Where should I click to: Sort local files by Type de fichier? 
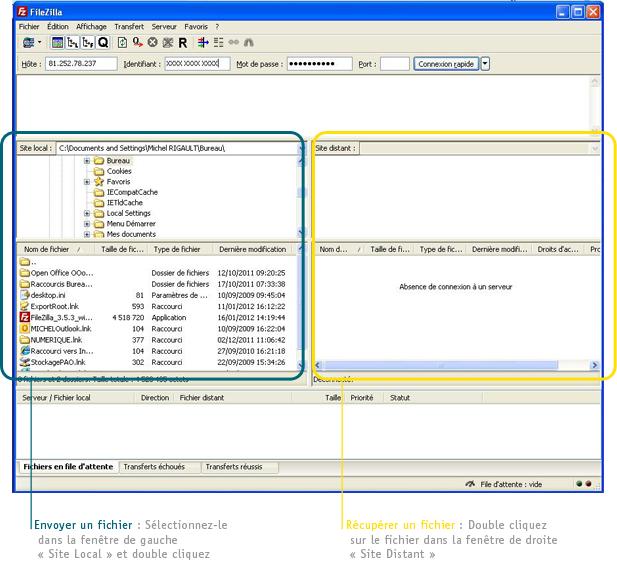pos(181,249)
